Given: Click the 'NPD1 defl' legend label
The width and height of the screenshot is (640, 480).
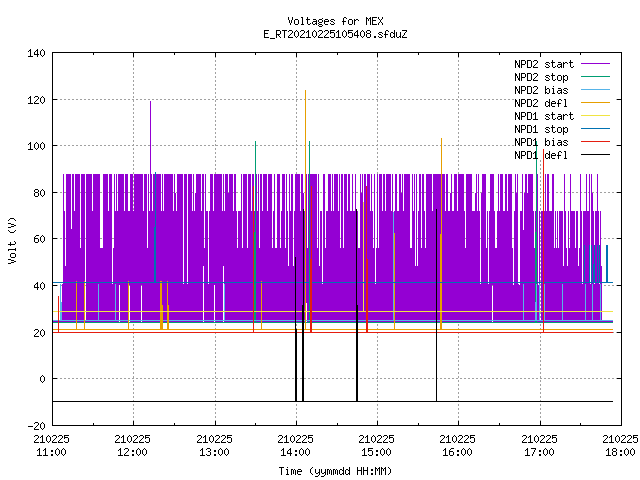Looking at the screenshot, I should click(x=541, y=155).
